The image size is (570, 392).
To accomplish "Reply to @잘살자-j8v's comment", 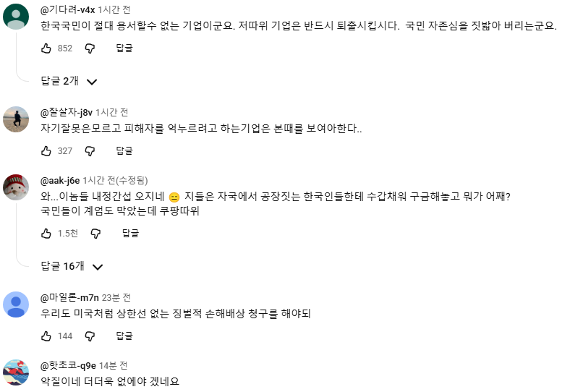I will click(124, 151).
